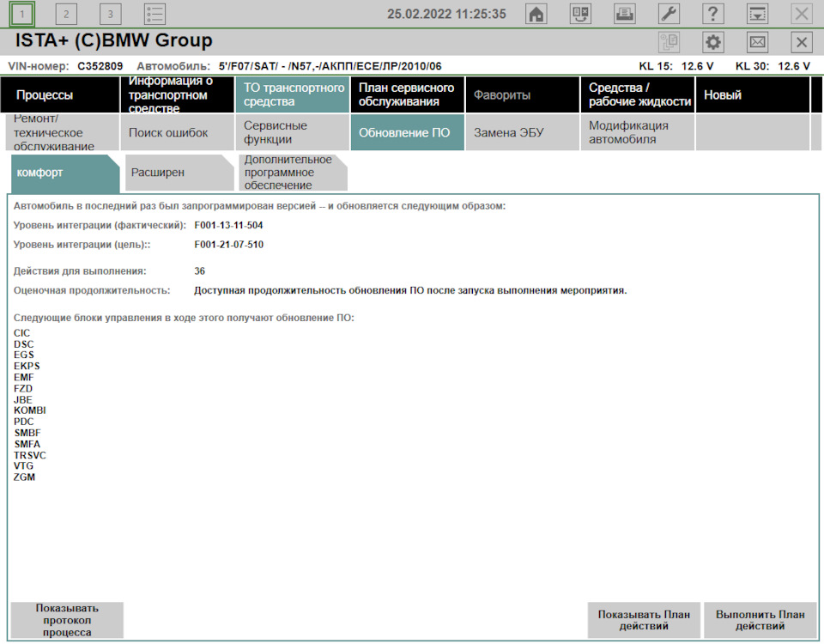824x644 pixels.
Task: Click the SMFA control unit entry
Action: click(27, 444)
